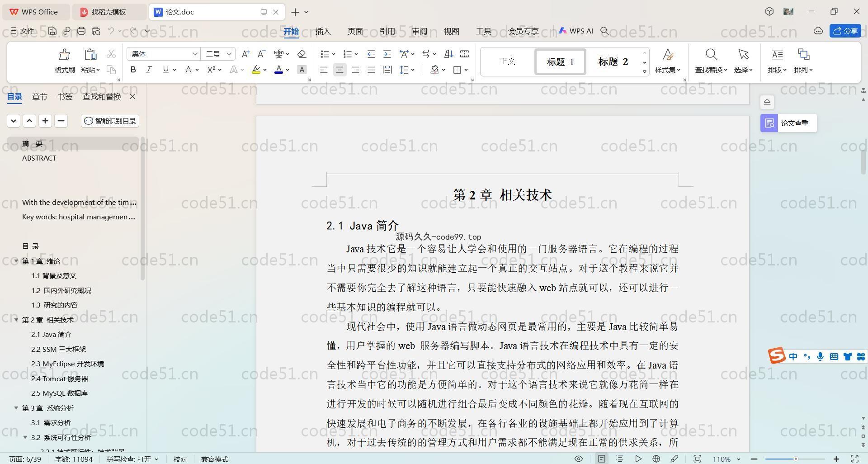Click the Outline view status icon
868x464 pixels.
coord(619,459)
